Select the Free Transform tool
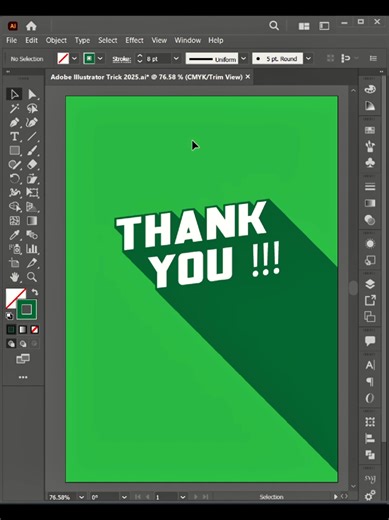The height and width of the screenshot is (520, 389). 32,193
